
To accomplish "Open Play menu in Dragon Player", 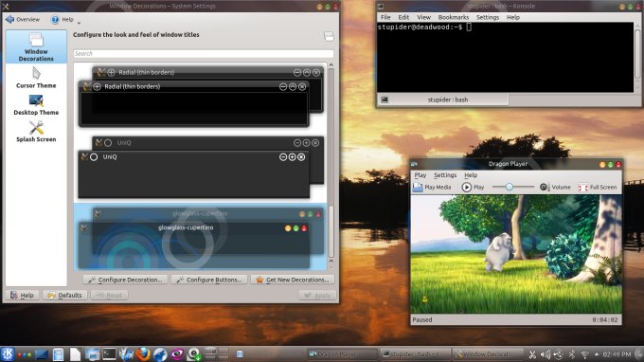I will tap(420, 175).
